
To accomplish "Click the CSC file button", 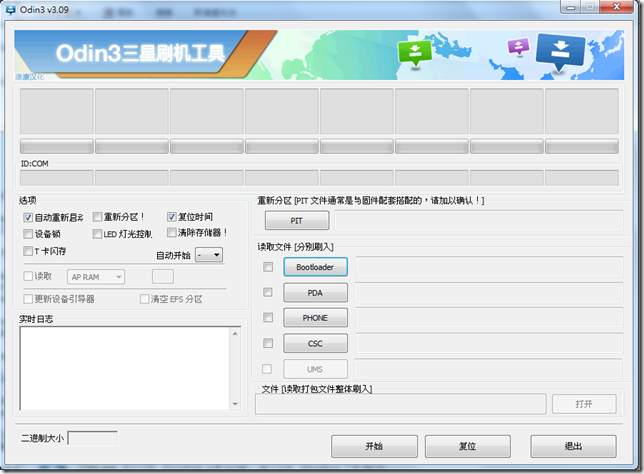I will coord(315,343).
